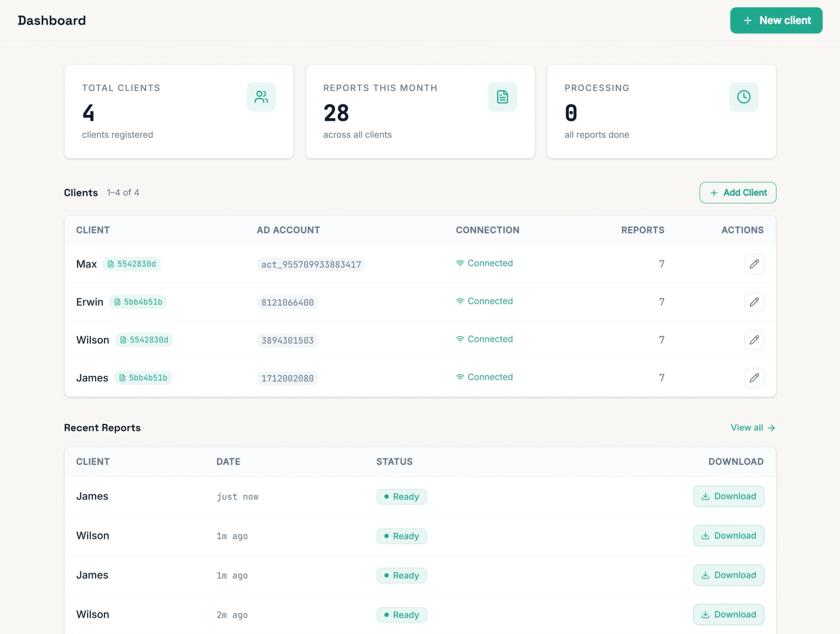Download the Wilson report from 1m ago
Viewport: 840px width, 634px height.
pyautogui.click(x=728, y=536)
